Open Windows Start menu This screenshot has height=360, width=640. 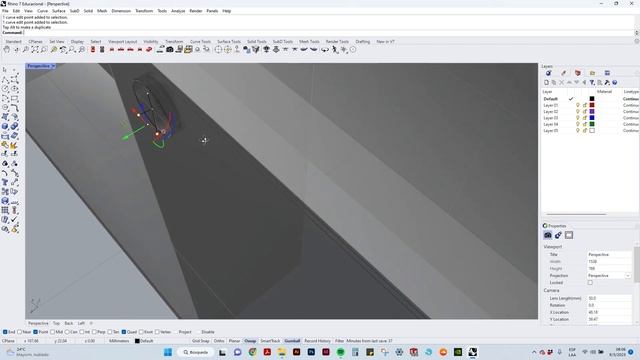[168, 352]
